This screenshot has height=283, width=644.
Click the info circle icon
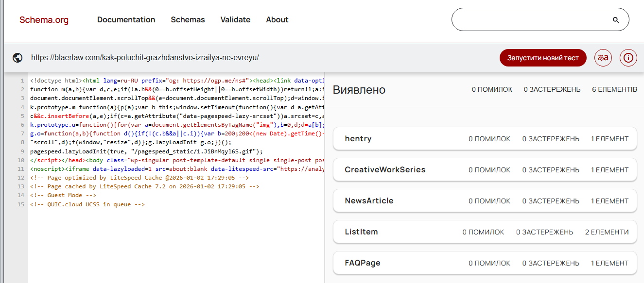(x=628, y=58)
